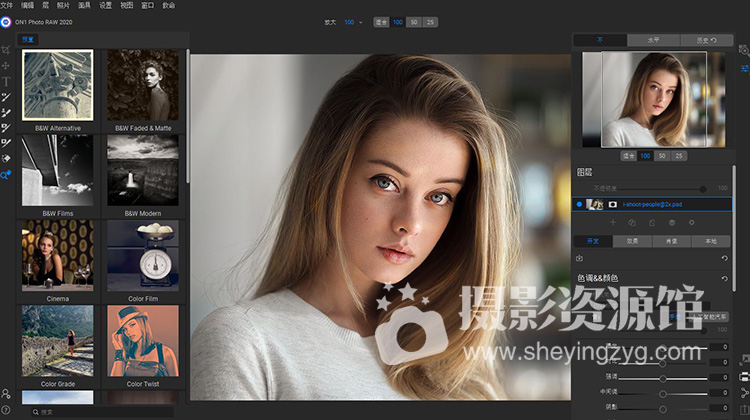Reset the 色调&&颜色 section
Image resolution: width=750 pixels, height=420 pixels.
tap(723, 278)
